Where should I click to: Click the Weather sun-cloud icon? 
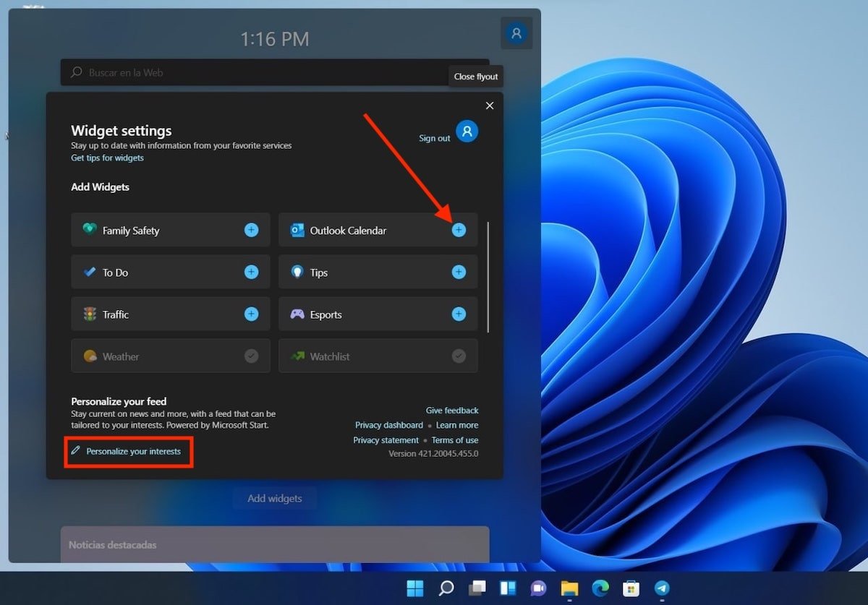[x=90, y=356]
